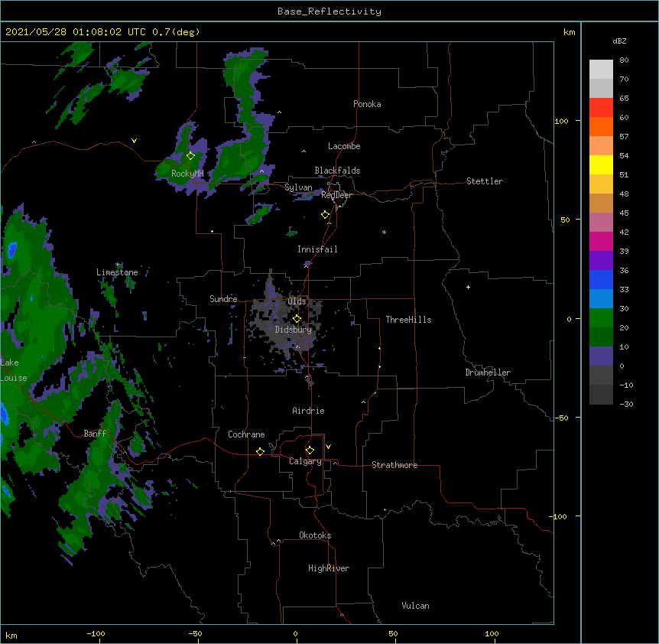Select the white plus marker north of Drumheller
Screen dimensions: 659x644
[x=468, y=287]
